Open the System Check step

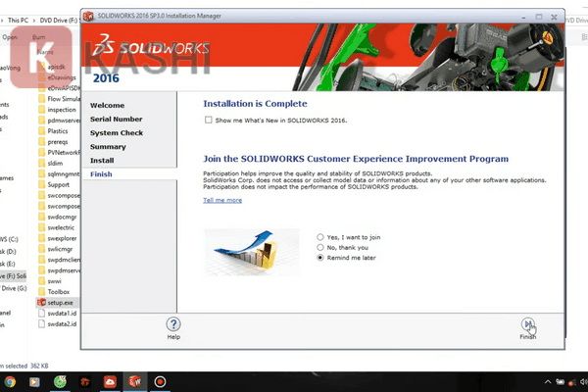(x=117, y=133)
